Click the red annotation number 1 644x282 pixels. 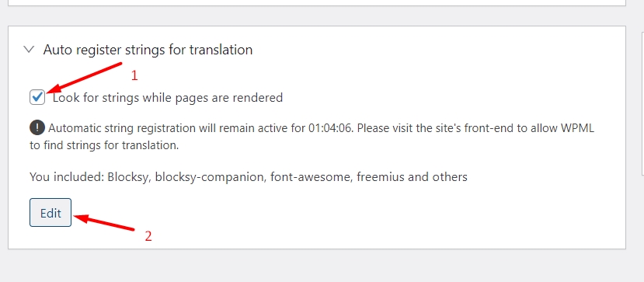pos(134,75)
